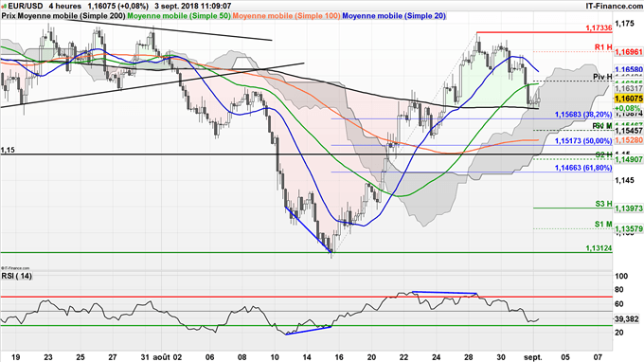Open the IT-Finance.com link
The width and height of the screenshot is (644, 362).
614,7
